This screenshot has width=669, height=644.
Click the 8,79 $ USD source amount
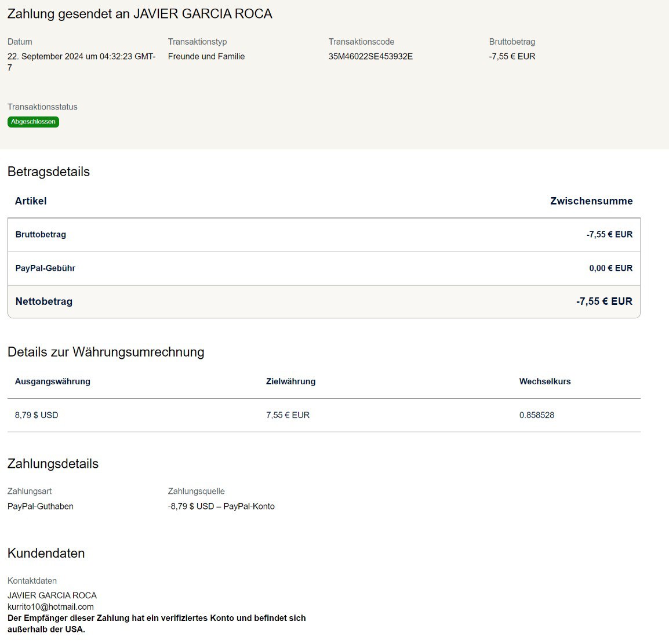(x=37, y=415)
